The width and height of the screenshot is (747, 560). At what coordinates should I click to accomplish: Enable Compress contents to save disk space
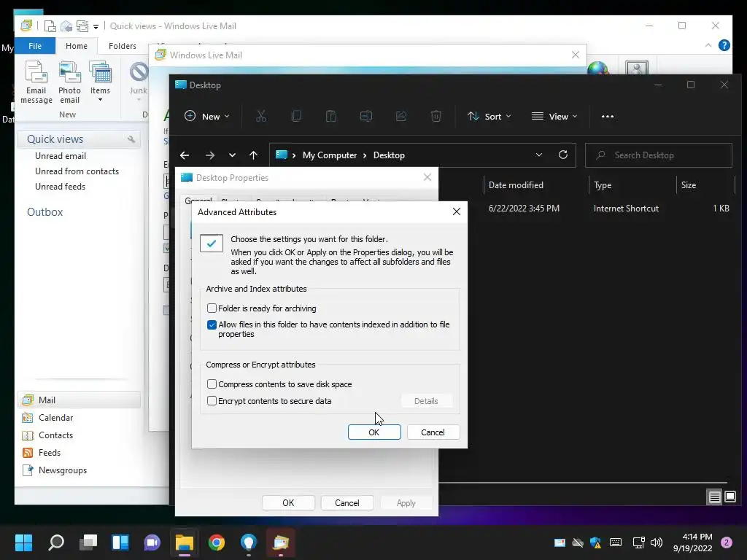[212, 384]
